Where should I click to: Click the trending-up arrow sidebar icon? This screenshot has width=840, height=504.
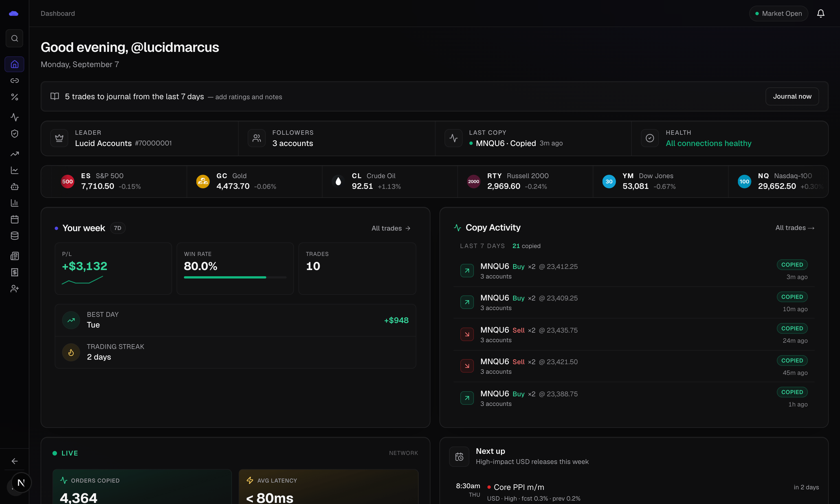(x=14, y=154)
